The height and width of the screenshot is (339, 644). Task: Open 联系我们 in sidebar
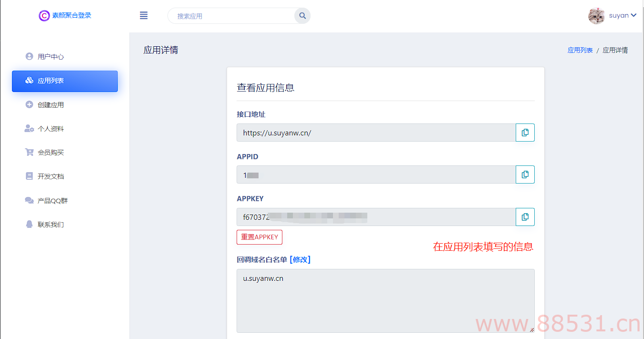[x=65, y=225]
